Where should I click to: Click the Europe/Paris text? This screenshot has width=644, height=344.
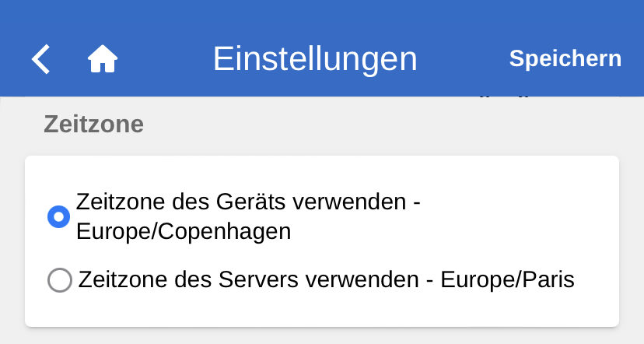507,279
